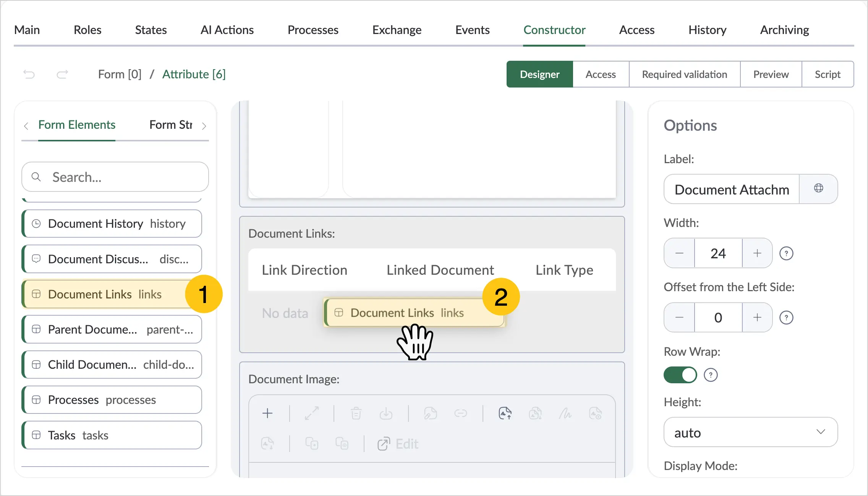868x496 pixels.
Task: Click the expand arrows icon in Document Image
Action: pos(312,413)
